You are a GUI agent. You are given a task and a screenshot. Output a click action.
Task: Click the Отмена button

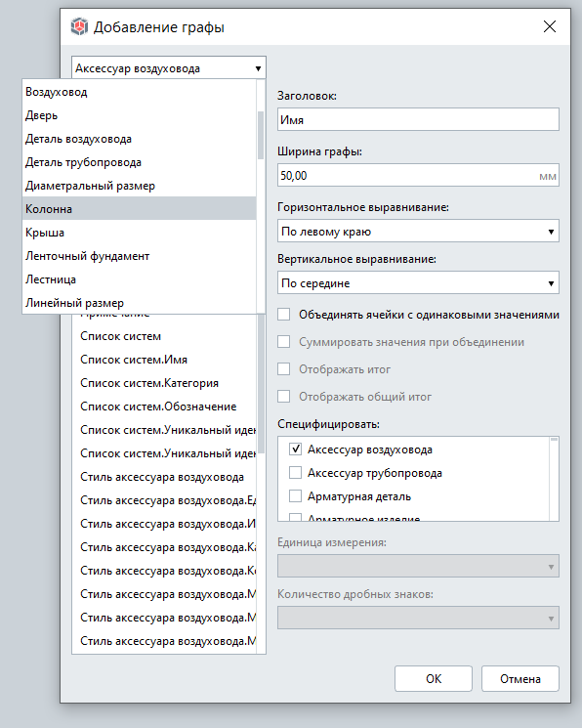click(520, 679)
